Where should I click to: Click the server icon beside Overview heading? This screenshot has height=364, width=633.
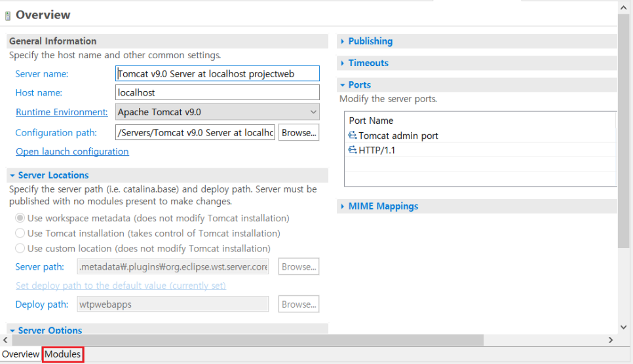click(x=8, y=16)
